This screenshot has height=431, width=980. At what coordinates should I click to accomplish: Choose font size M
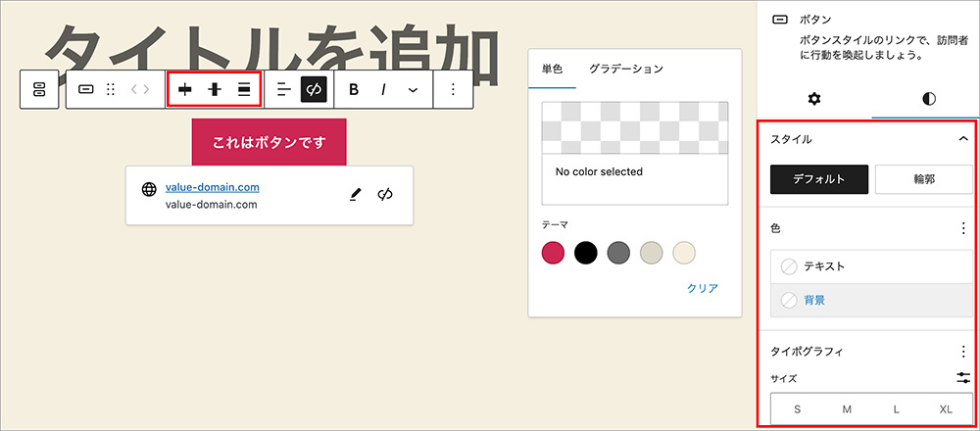(847, 409)
